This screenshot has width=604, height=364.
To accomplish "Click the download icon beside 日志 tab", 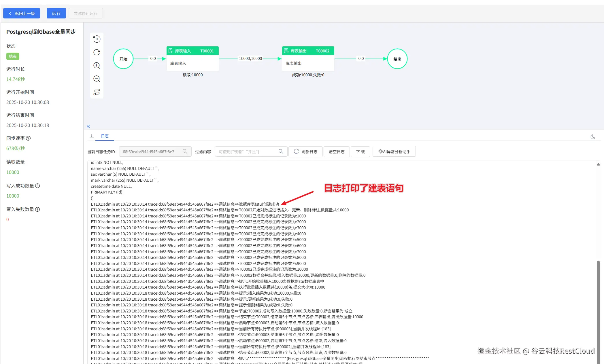I will (x=92, y=136).
